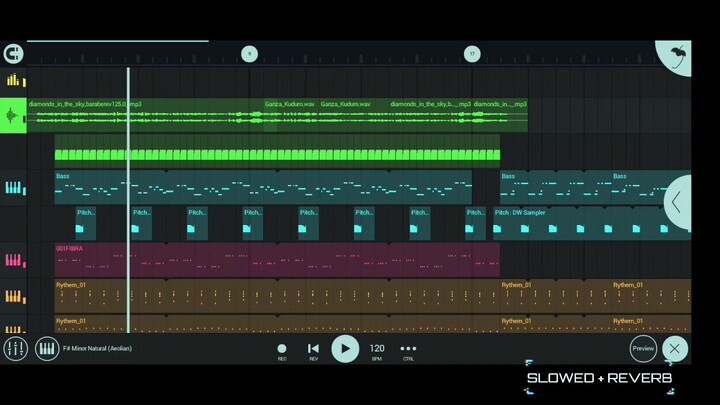Click the top-left back arrow icon
The image size is (720, 405).
(x=13, y=54)
